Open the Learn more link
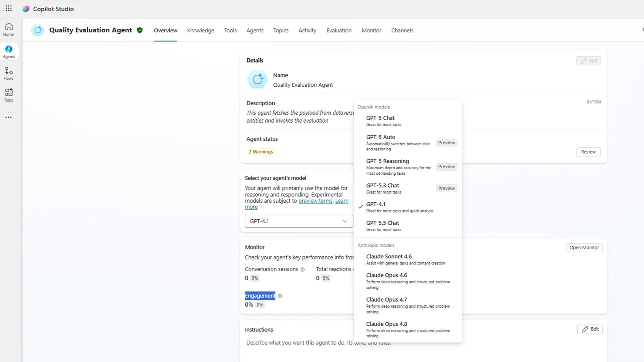The width and height of the screenshot is (644, 362). pos(342,201)
